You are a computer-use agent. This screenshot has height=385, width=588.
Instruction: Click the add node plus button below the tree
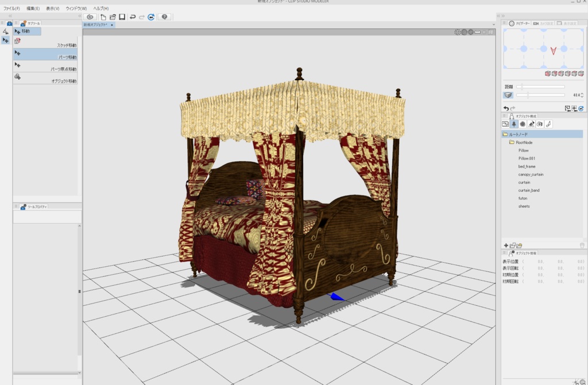pos(506,245)
